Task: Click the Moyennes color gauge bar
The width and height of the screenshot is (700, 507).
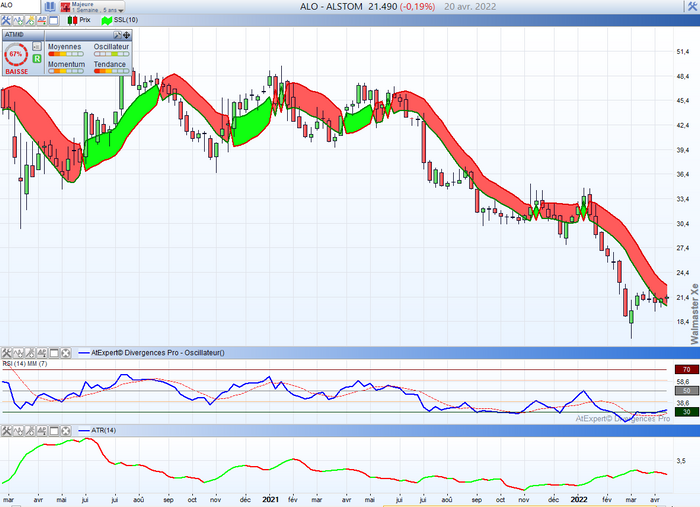Action: pos(66,54)
